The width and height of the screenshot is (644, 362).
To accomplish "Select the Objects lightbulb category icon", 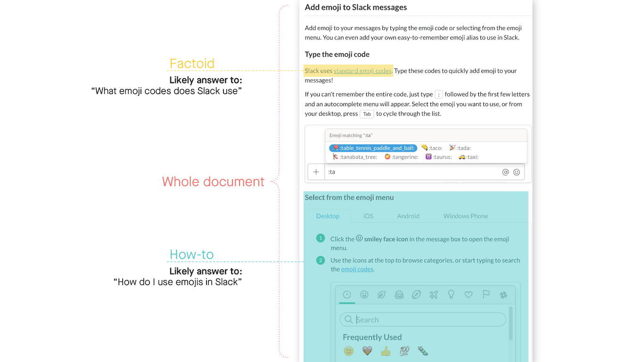I will [x=451, y=295].
